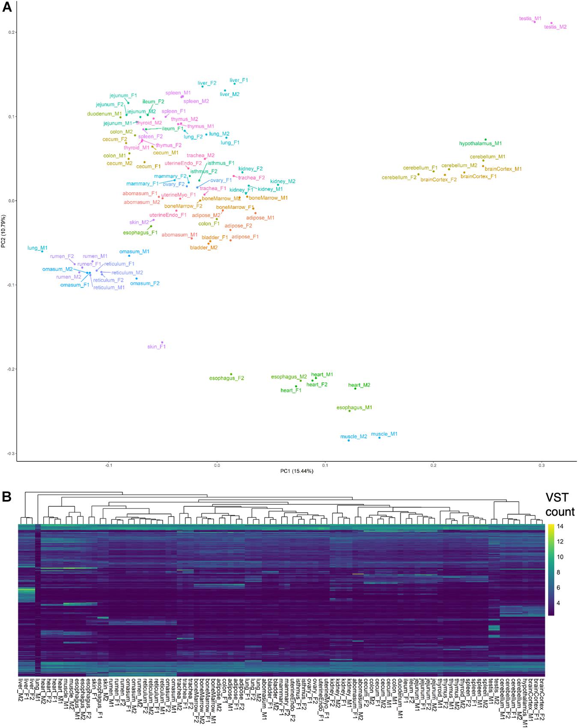Click the PC2 (10.79%) axis title
This screenshot has width=578, height=728.
(3, 231)
